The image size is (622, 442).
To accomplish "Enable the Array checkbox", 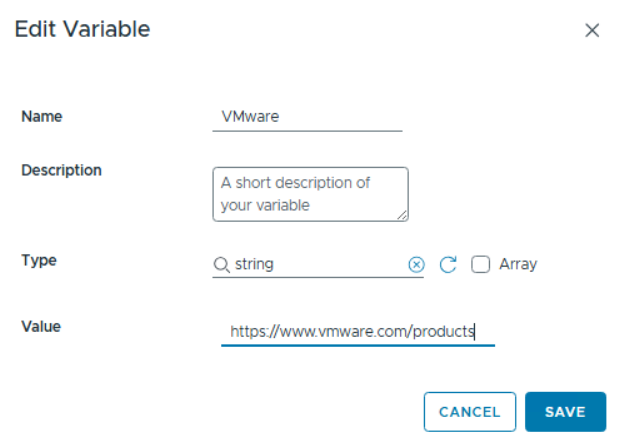I will [480, 265].
